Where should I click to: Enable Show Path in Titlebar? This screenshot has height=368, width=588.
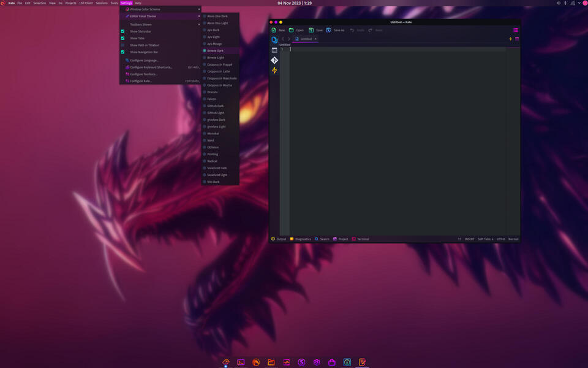[x=123, y=45]
